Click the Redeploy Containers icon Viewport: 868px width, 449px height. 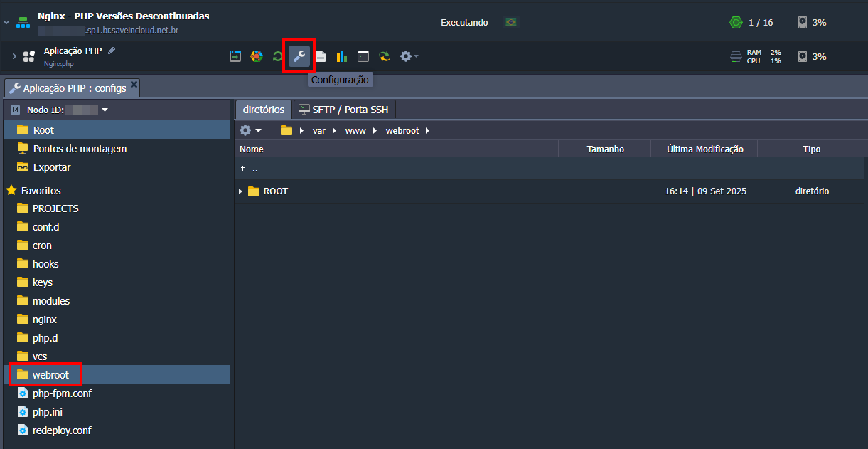coord(385,56)
